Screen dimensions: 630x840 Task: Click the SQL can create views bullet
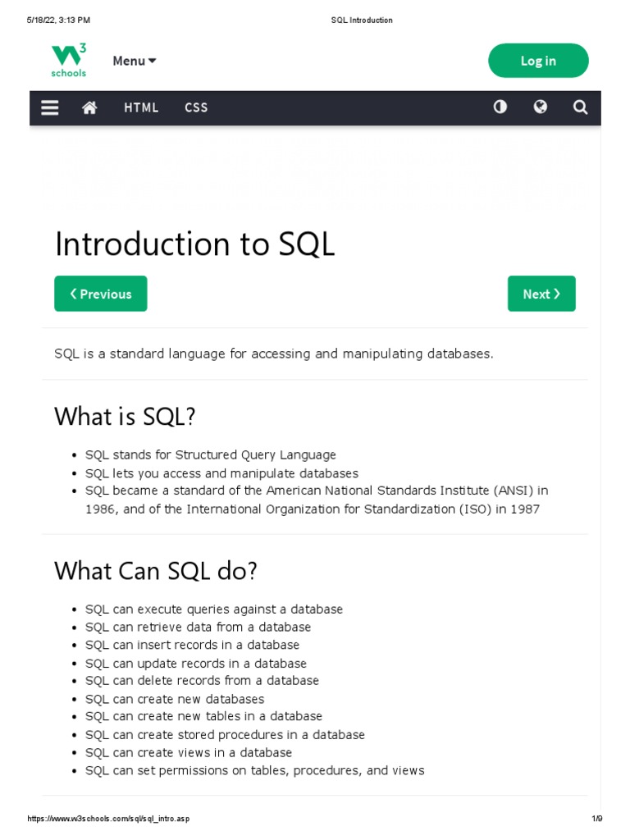tap(189, 752)
